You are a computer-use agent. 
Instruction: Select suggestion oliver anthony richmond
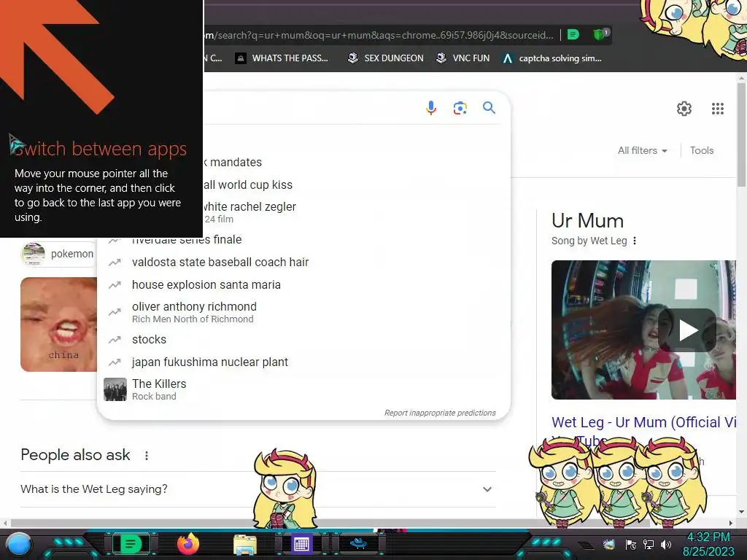pos(303,312)
